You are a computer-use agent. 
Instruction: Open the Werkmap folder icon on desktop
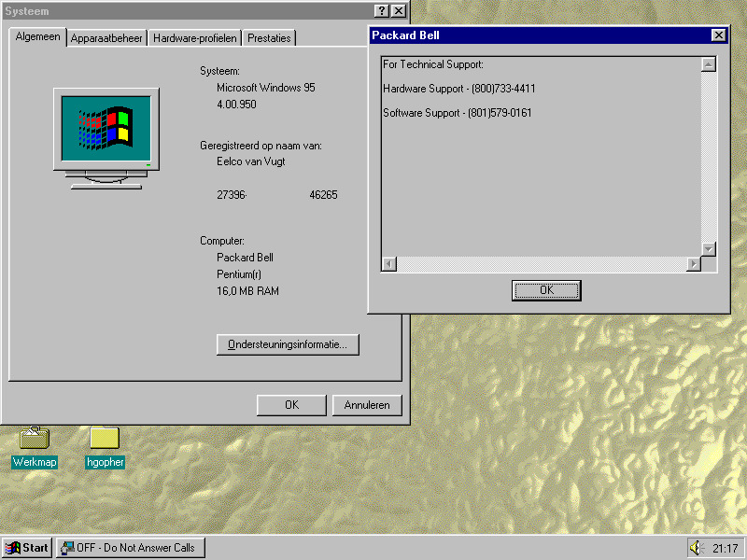pos(35,438)
